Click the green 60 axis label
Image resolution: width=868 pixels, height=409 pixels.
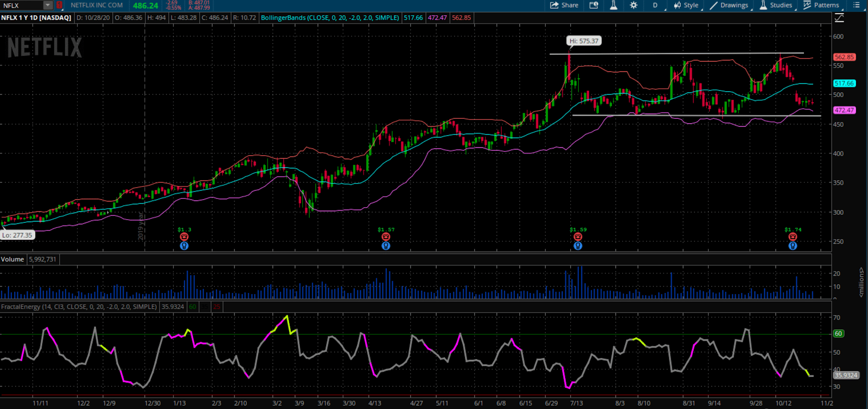pos(838,334)
